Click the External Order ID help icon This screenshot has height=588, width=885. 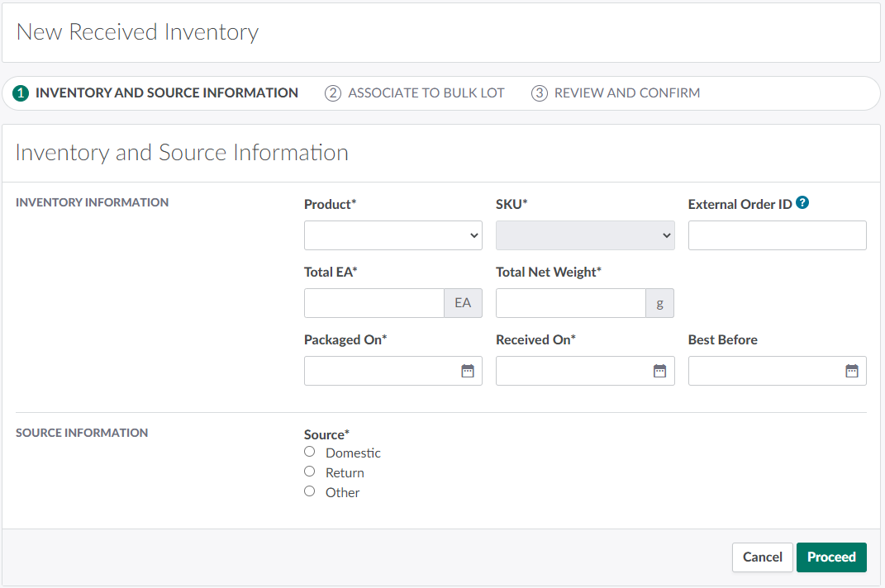coord(802,202)
